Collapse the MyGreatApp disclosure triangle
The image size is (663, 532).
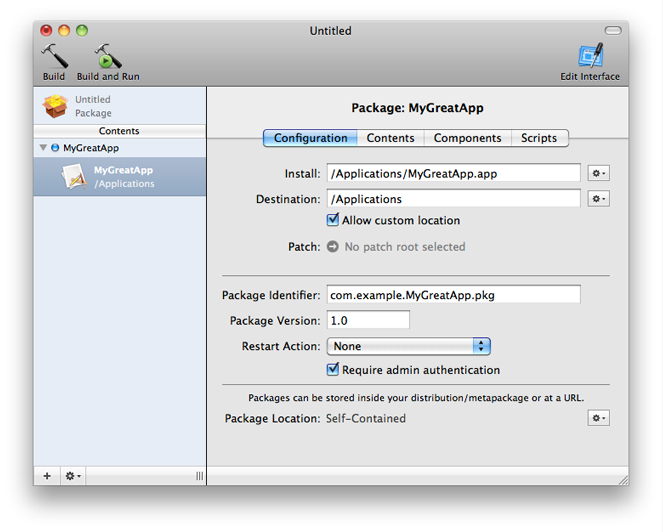coord(43,148)
